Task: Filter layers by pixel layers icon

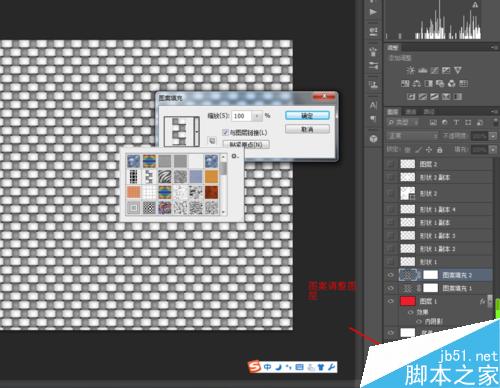Action: (433, 123)
